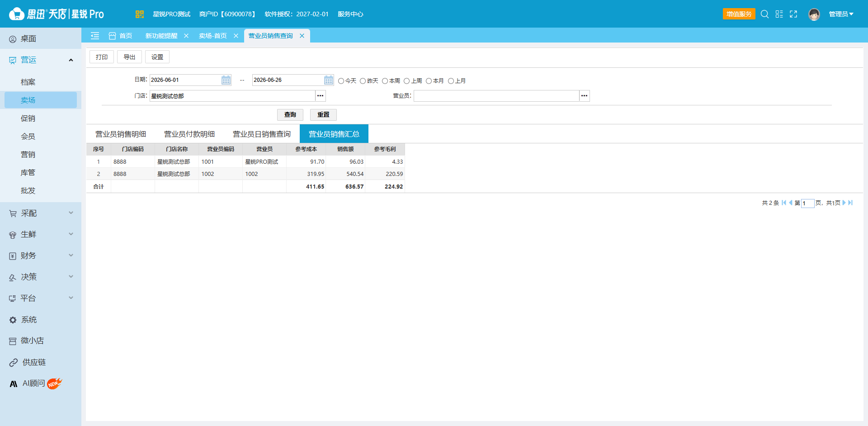Viewport: 868px width, 426px height.
Task: Click the orange 增值服务 button
Action: click(x=739, y=14)
